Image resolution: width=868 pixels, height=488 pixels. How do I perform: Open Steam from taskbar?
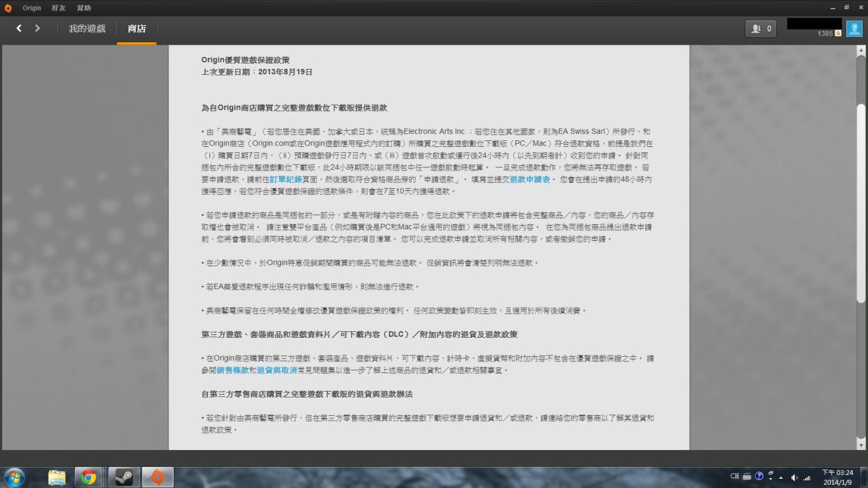coord(124,478)
